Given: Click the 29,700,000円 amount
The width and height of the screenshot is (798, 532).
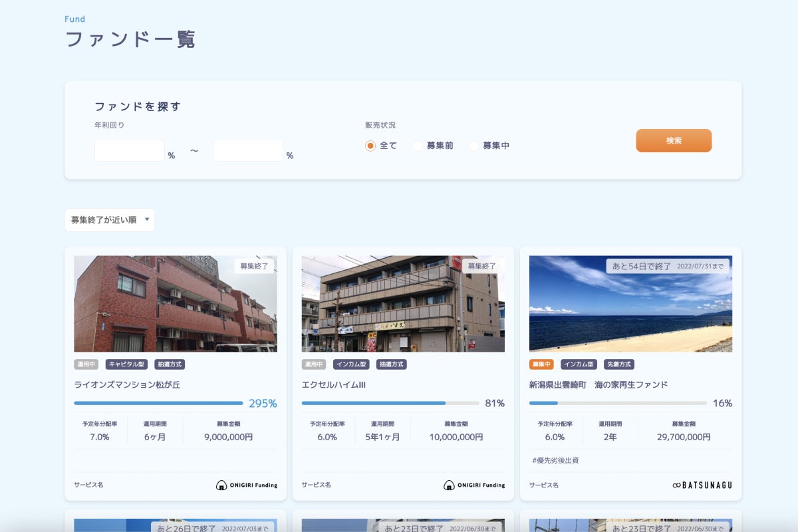Looking at the screenshot, I should pos(684,437).
